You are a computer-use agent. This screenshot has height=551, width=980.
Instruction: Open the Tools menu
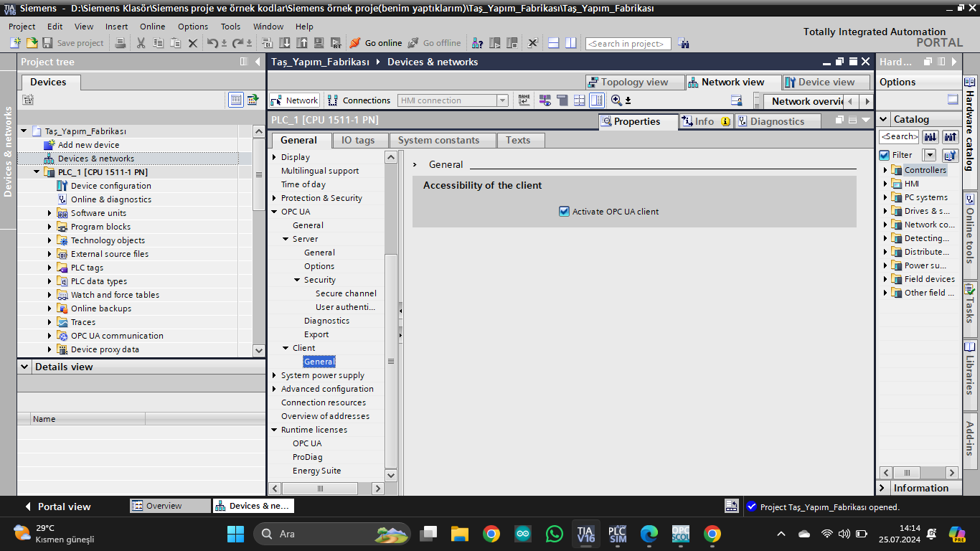coord(230,27)
